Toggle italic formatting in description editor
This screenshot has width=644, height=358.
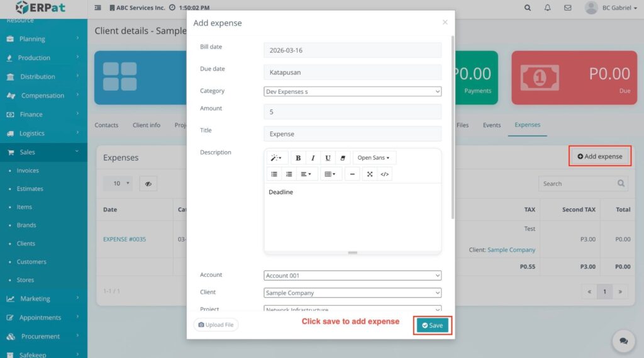point(313,158)
